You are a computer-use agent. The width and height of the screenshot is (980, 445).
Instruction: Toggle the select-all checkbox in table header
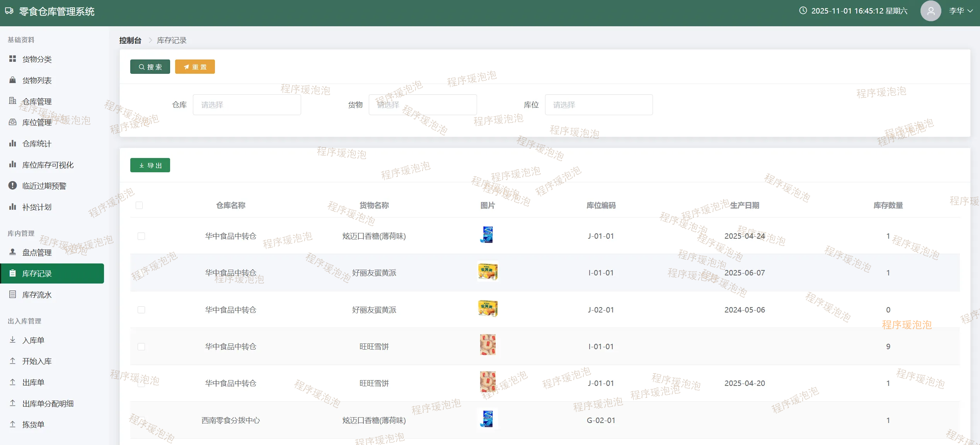tap(139, 205)
